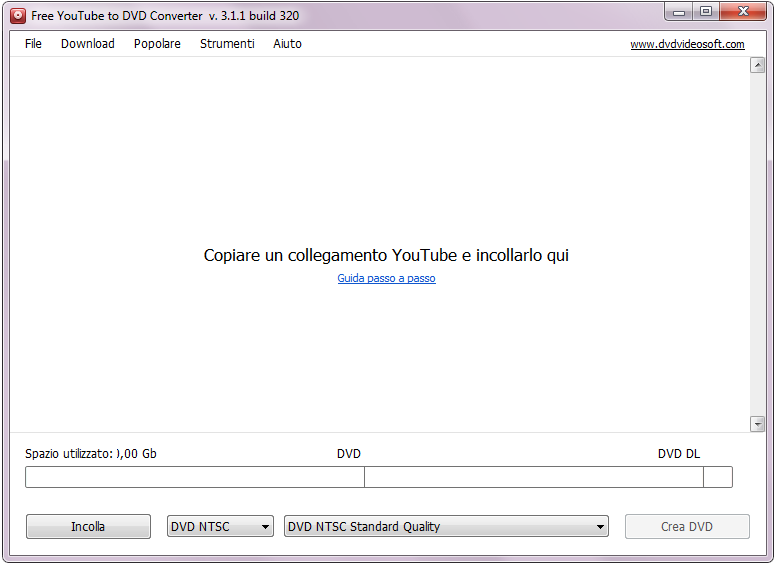This screenshot has height=564, width=776.
Task: Click the scrollbar down arrow
Action: point(757,424)
